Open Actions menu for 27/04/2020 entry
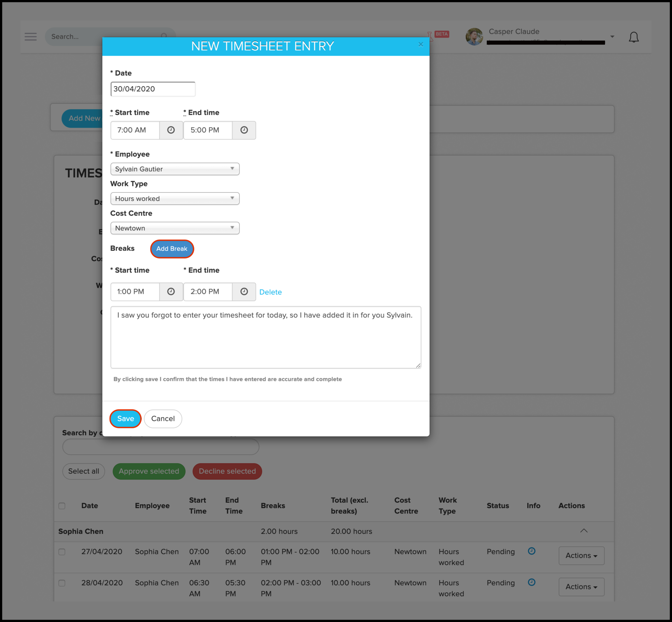 581,555
